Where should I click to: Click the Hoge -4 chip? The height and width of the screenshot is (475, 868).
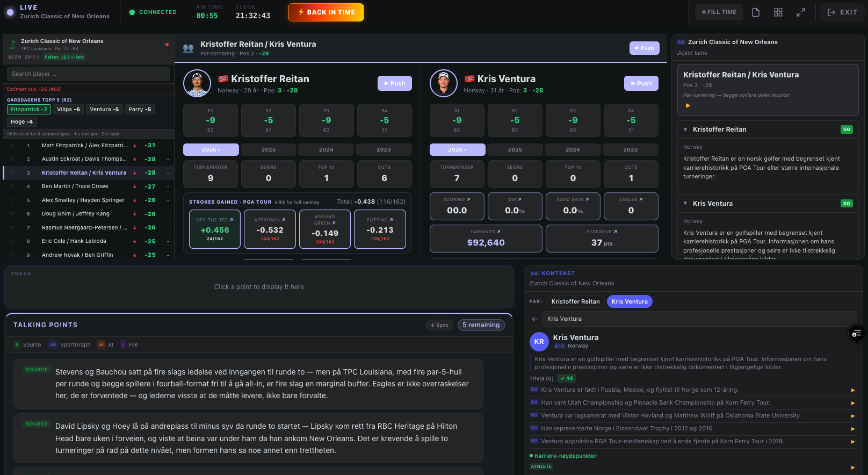tap(22, 122)
